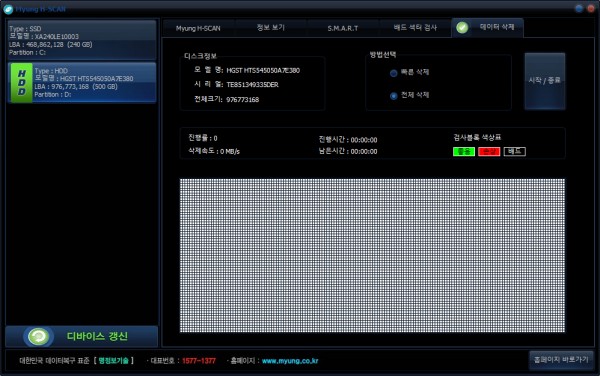This screenshot has width=600, height=376.
Task: Click the green checkmark icon on the 데이터 삭제 tab
Action: click(462, 28)
